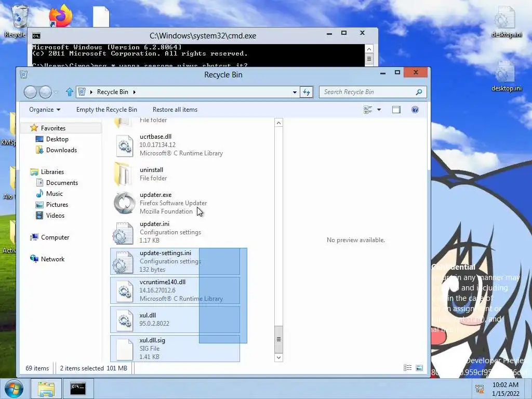Screen dimensions: 532x399
Task: Toggle the preview pane button
Action: (x=396, y=110)
